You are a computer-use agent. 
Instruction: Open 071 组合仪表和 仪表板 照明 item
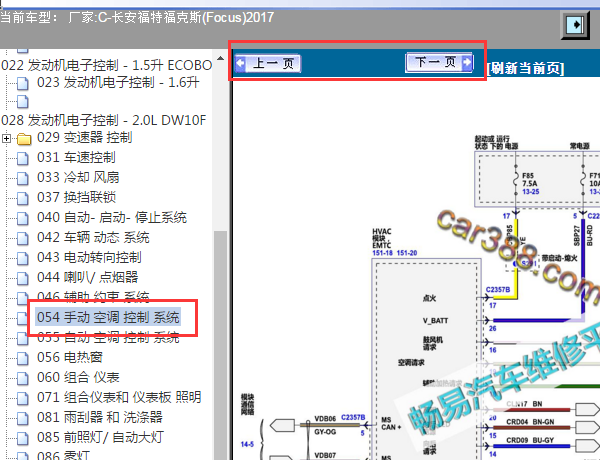[119, 397]
